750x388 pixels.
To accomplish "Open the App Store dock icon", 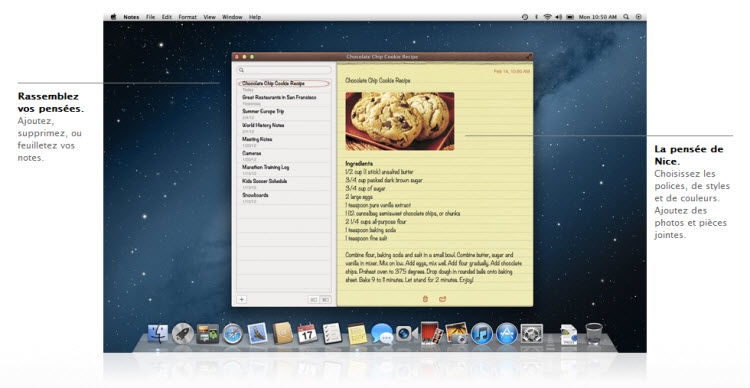I will pyautogui.click(x=507, y=333).
